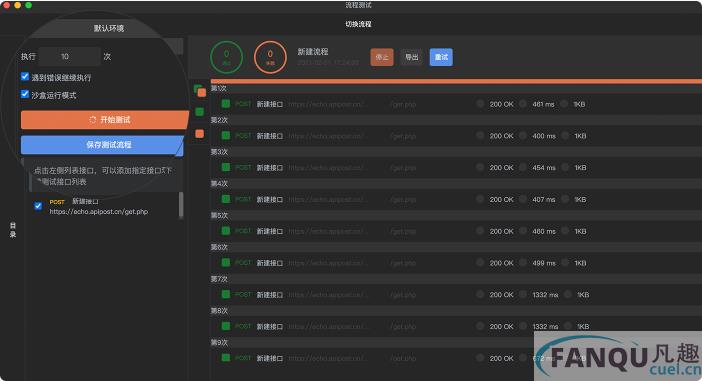Viewport: 702px width, 381px height.
Task: Collapse the 第6次 run group header
Action: tap(456, 247)
